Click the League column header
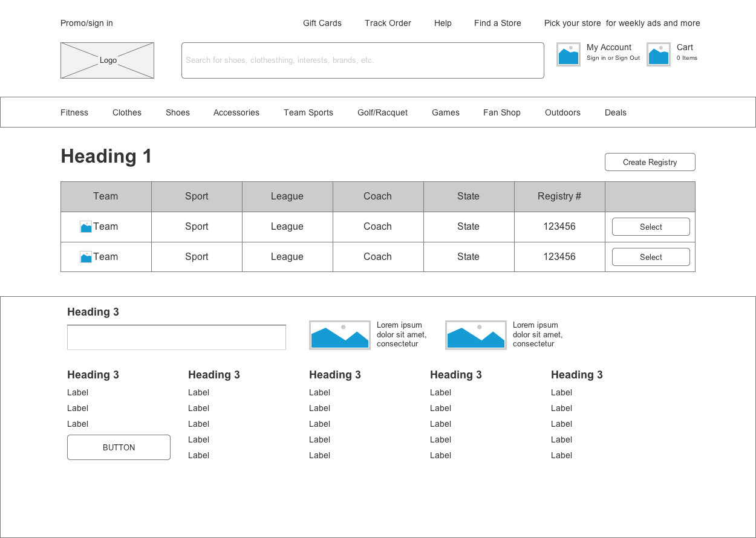The image size is (756, 538). [287, 196]
